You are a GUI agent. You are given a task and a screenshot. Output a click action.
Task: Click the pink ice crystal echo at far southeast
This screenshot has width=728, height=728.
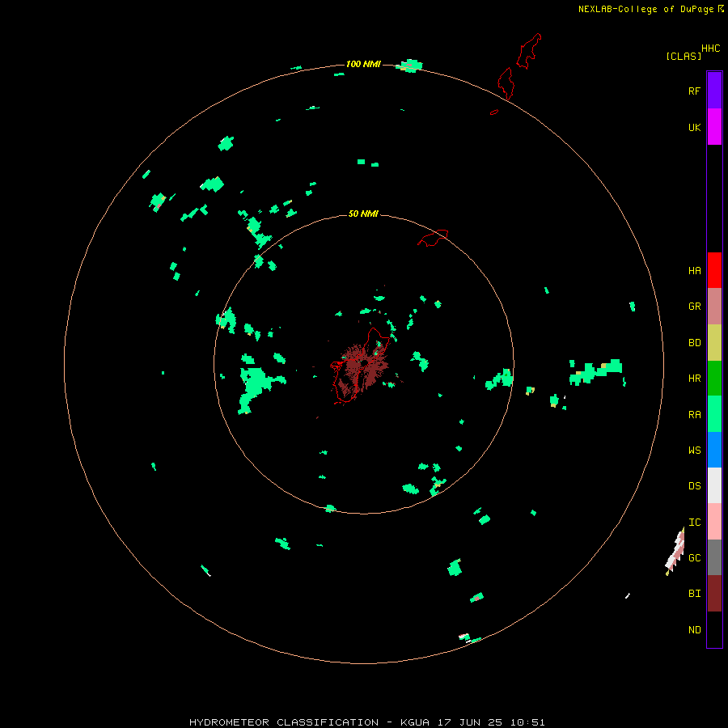[675, 552]
